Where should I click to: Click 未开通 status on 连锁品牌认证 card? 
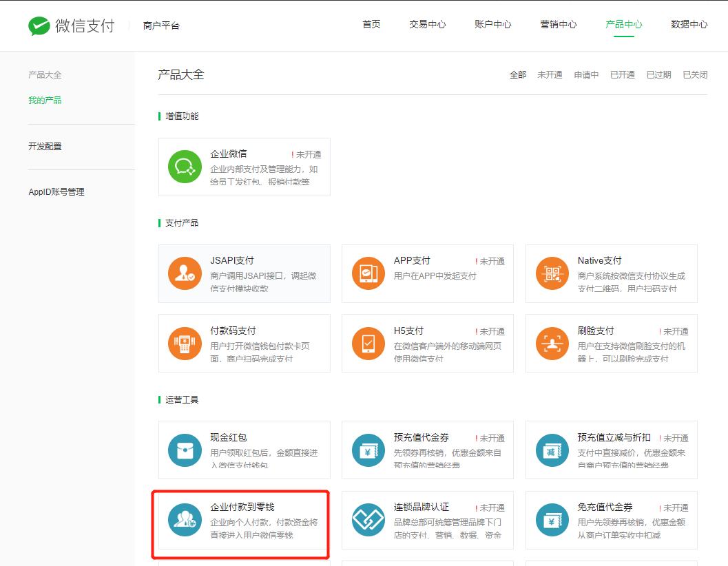pyautogui.click(x=490, y=508)
